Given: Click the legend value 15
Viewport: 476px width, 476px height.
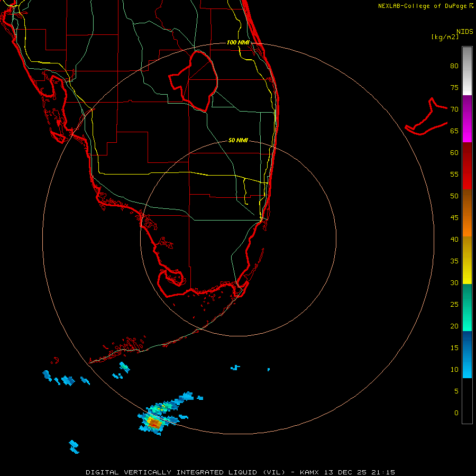Looking at the screenshot, I should [x=454, y=348].
